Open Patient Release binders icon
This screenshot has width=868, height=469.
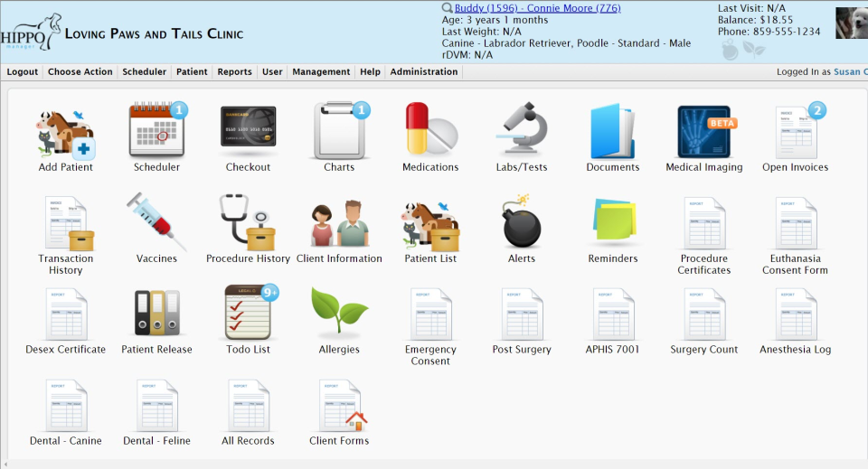(x=156, y=313)
